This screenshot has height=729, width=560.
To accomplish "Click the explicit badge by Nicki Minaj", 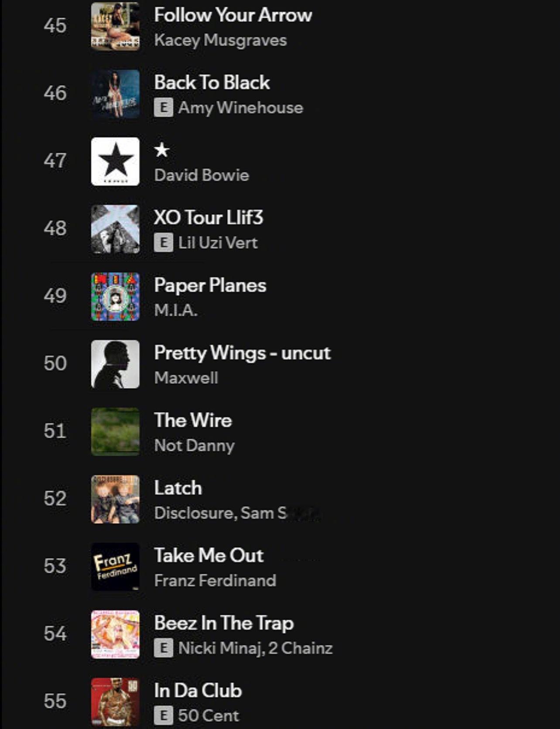I will (x=164, y=648).
